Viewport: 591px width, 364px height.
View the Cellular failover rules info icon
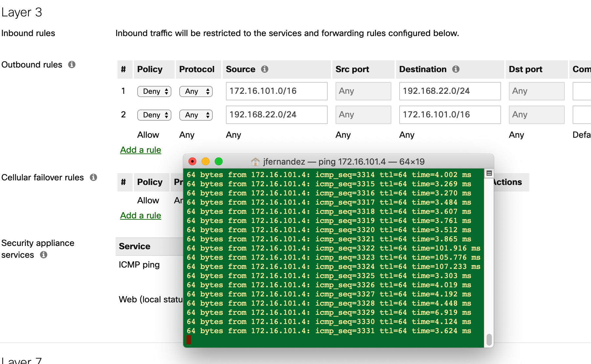click(x=94, y=177)
